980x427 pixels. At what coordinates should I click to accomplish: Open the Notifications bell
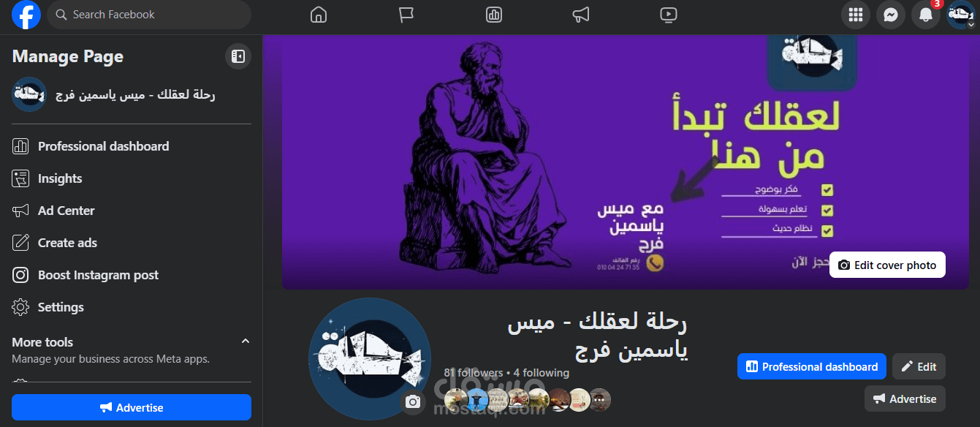[x=925, y=15]
